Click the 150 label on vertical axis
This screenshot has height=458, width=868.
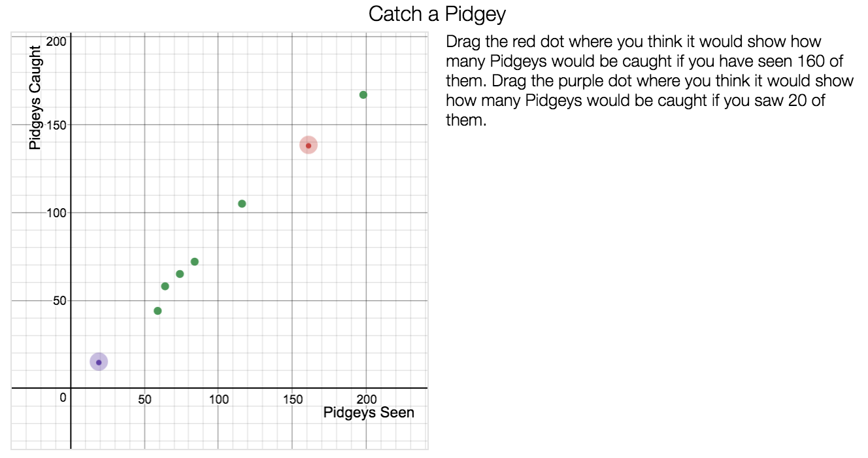57,125
